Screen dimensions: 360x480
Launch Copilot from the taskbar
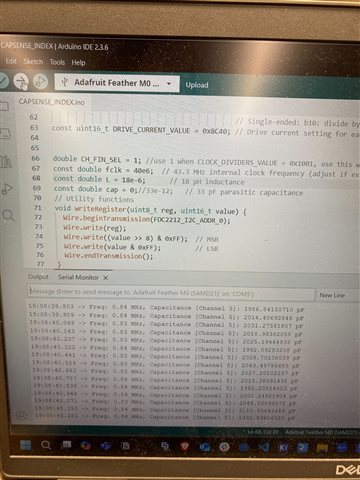[86, 445]
